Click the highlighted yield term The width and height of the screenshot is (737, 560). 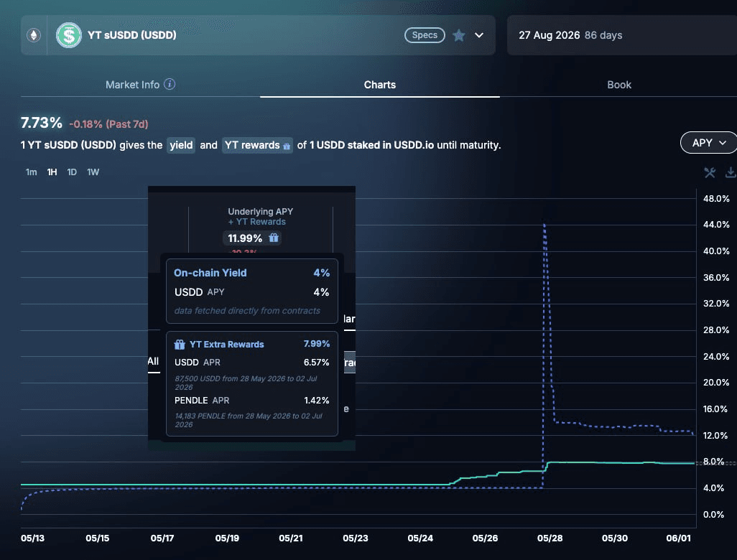[x=181, y=145]
